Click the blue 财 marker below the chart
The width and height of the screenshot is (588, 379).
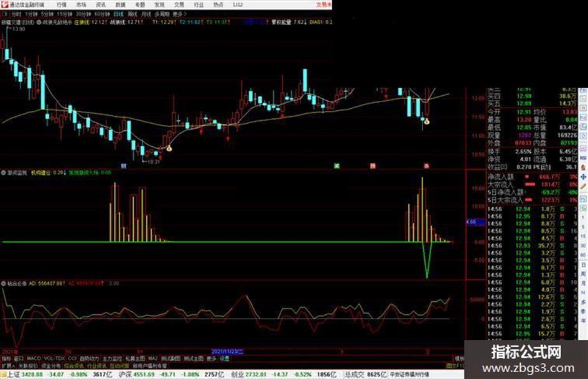pyautogui.click(x=124, y=166)
